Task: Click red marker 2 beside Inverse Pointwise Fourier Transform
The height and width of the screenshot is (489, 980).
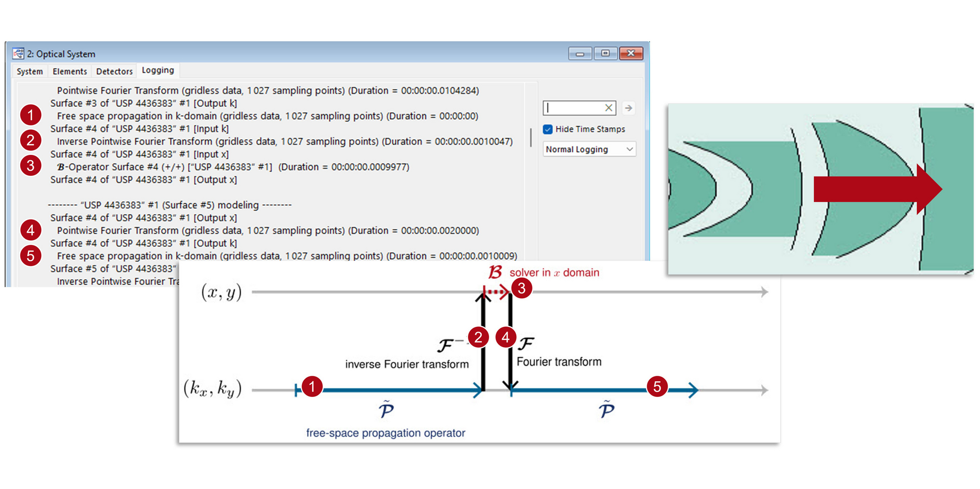Action: (30, 141)
